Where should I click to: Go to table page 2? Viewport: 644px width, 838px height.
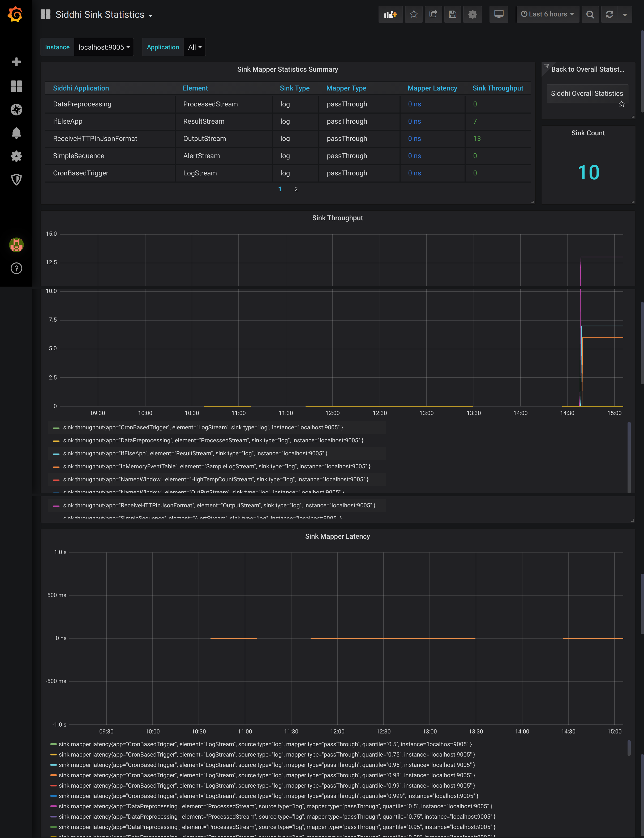[296, 189]
